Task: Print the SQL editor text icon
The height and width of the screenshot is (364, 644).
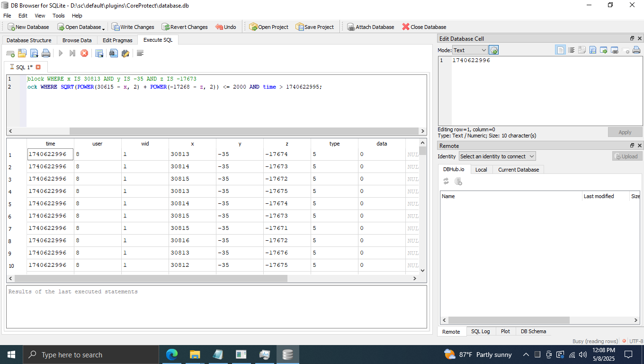Action: coord(46,53)
